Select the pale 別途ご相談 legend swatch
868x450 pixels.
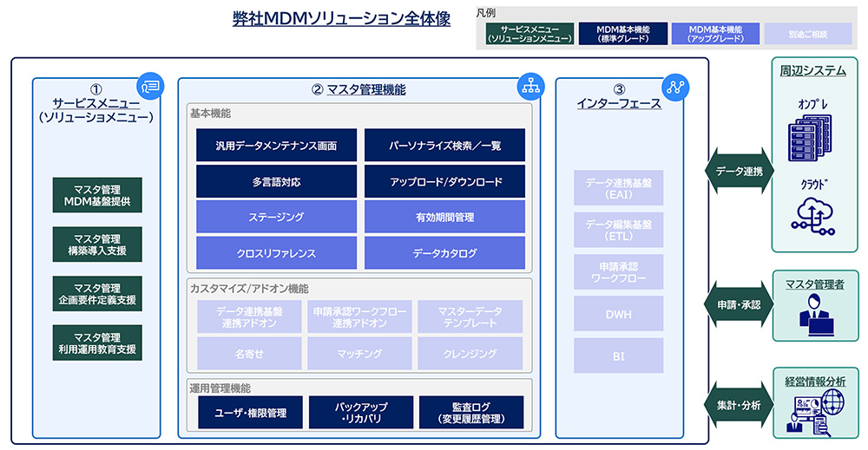click(x=807, y=34)
